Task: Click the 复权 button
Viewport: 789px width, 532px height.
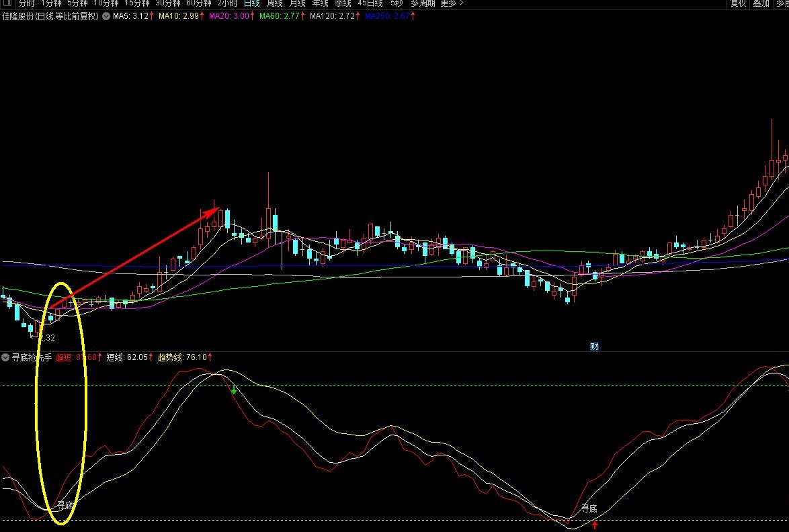Action: click(738, 3)
